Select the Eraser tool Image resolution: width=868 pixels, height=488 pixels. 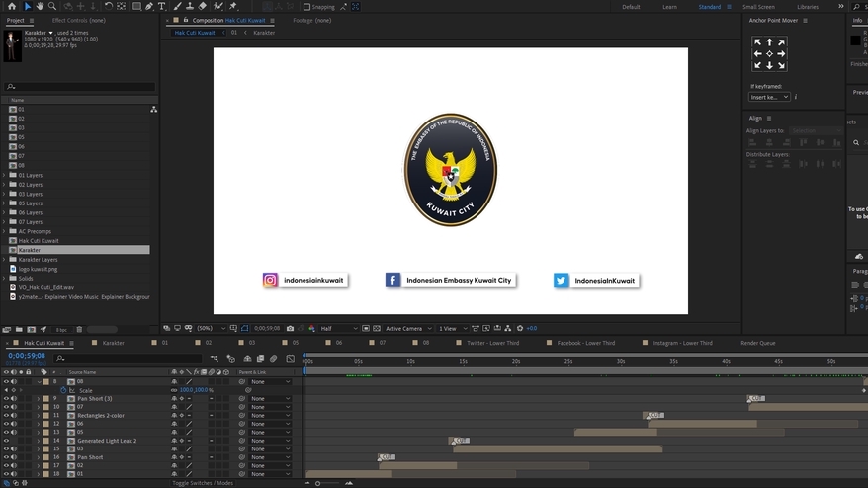click(202, 7)
